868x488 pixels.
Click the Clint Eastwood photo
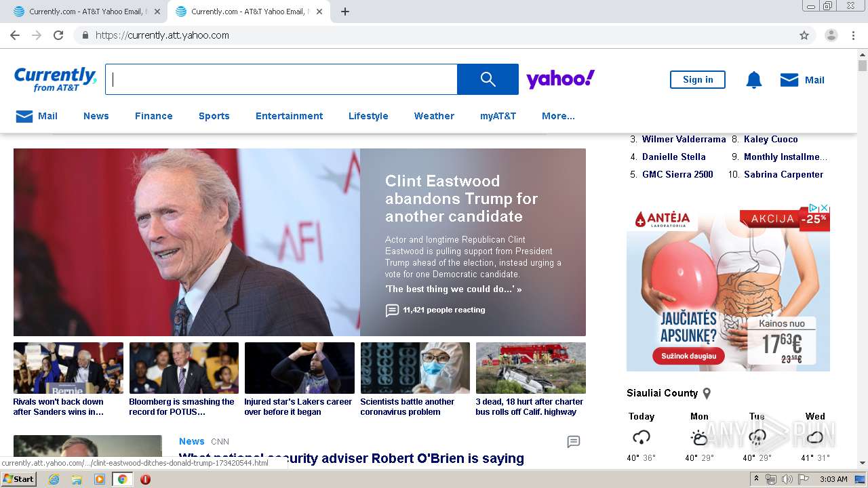pyautogui.click(x=186, y=242)
